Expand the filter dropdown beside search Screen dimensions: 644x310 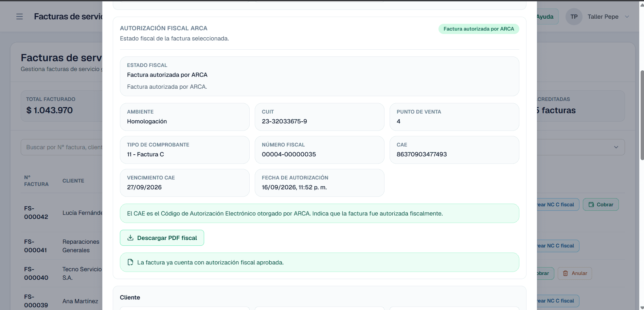[616, 147]
